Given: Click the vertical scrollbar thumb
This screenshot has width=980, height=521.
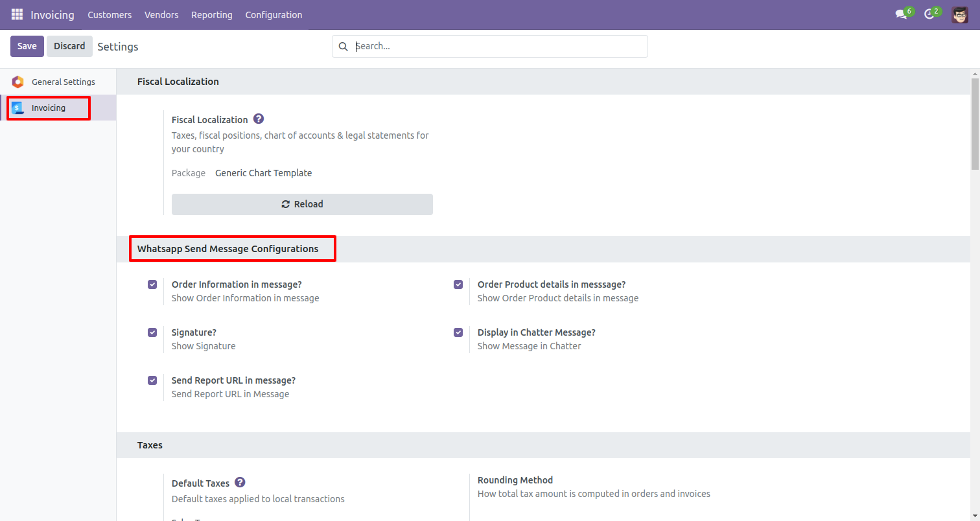Looking at the screenshot, I should (x=975, y=123).
